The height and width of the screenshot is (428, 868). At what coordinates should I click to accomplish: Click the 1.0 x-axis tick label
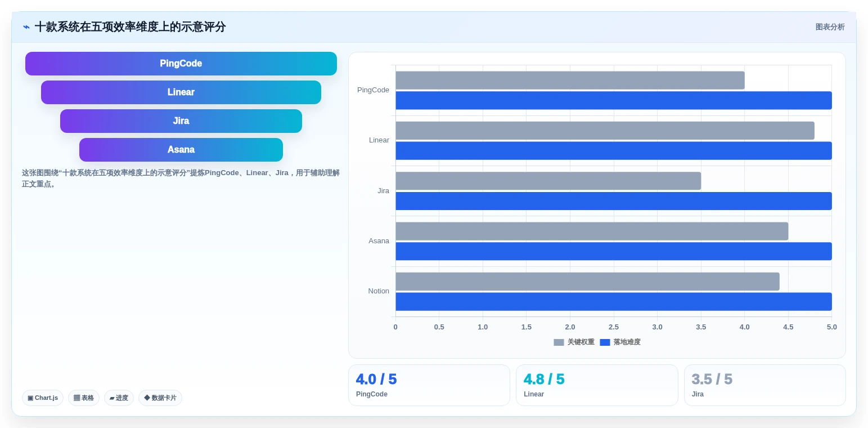(x=483, y=327)
